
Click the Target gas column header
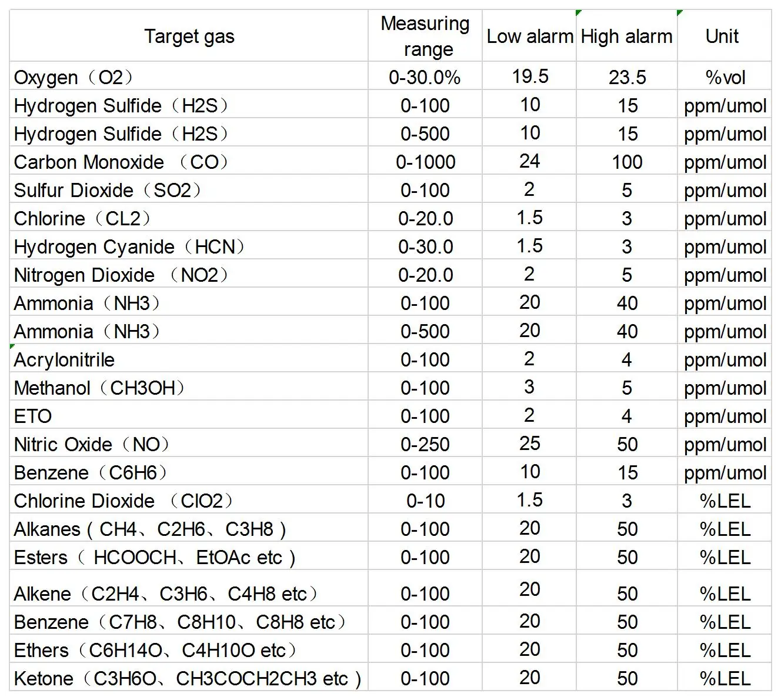pyautogui.click(x=189, y=36)
